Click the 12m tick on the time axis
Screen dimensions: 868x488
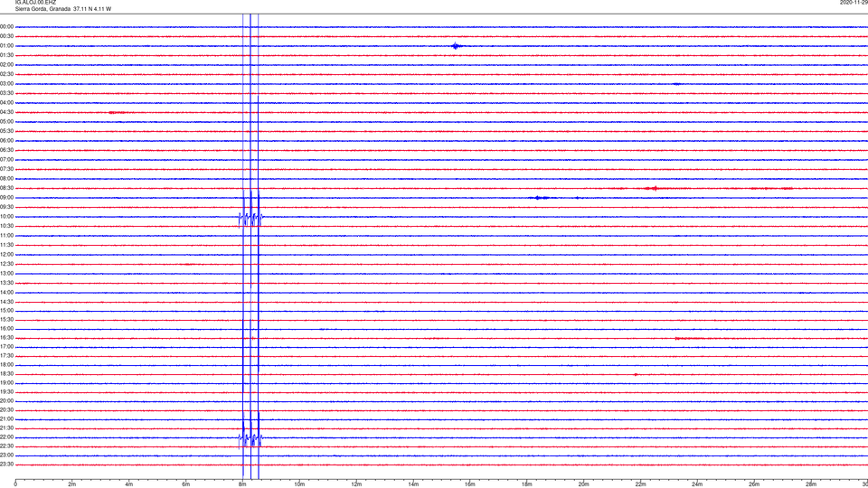tap(356, 484)
